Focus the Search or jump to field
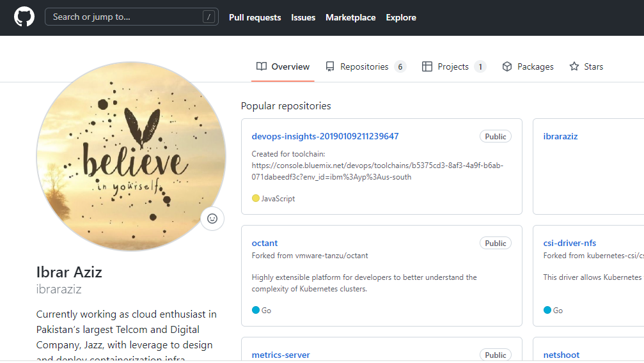Screen dimensions: 644x363 (132, 17)
